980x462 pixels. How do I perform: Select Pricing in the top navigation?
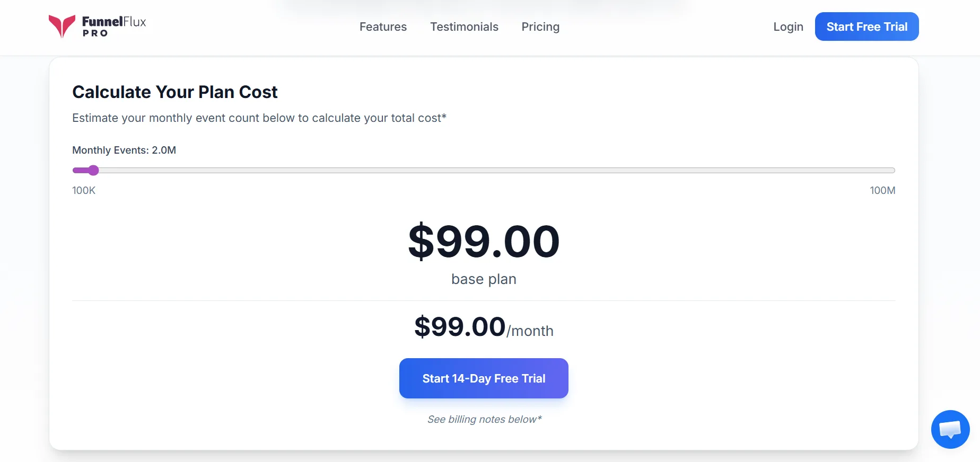[x=540, y=26]
